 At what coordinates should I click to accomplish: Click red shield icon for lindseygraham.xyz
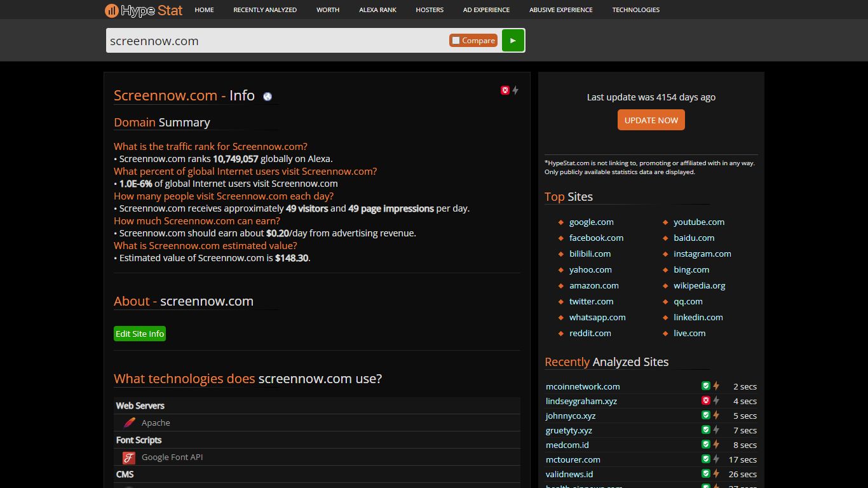[705, 400]
